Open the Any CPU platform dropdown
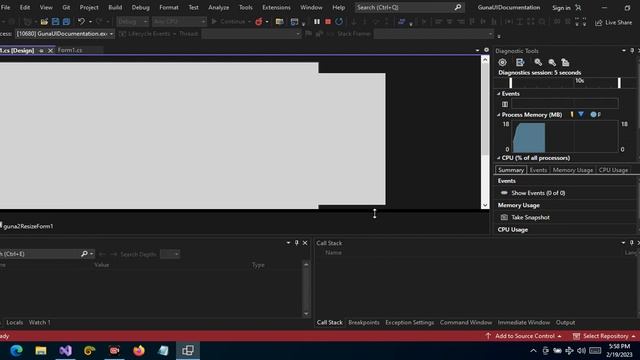Viewport: 640px width, 360px height. coord(179,22)
